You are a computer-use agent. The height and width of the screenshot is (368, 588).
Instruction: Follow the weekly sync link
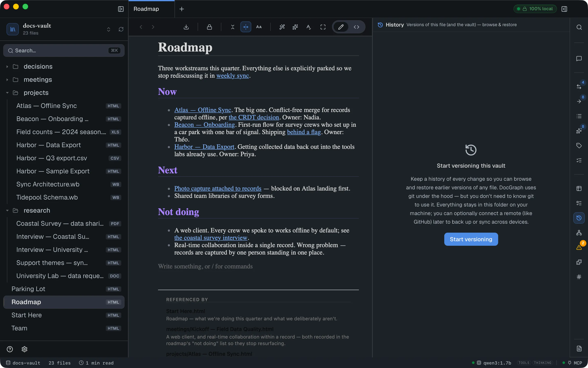tap(233, 76)
